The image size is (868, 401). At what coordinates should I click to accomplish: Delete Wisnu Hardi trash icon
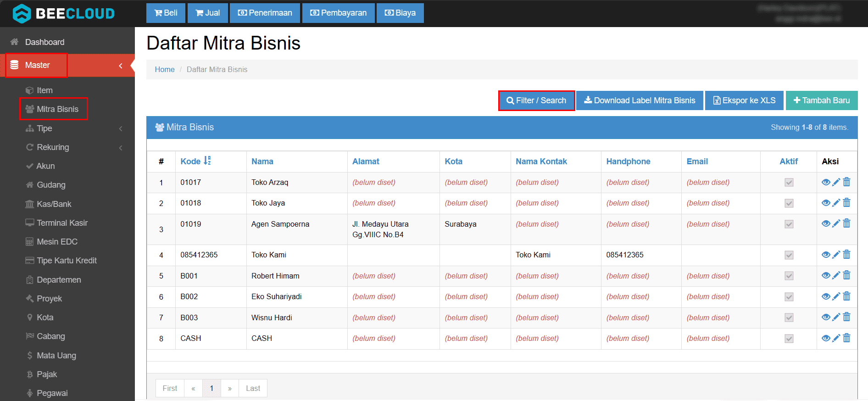point(847,317)
